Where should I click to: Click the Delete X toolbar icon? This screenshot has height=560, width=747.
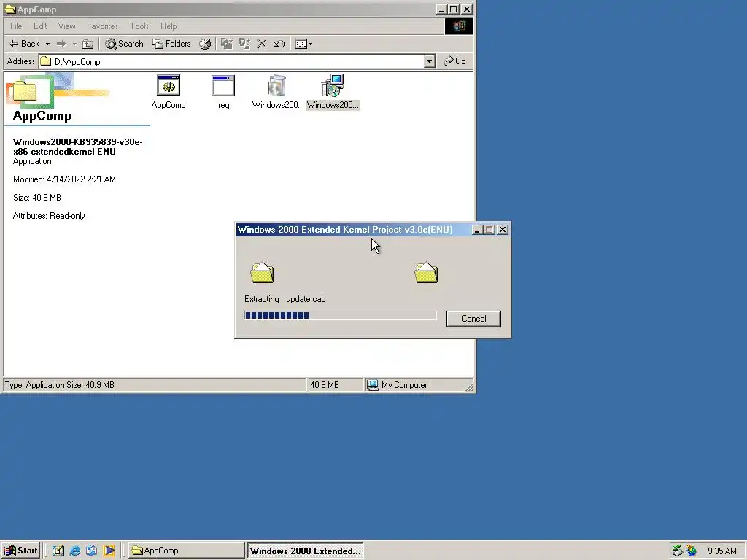pyautogui.click(x=262, y=44)
